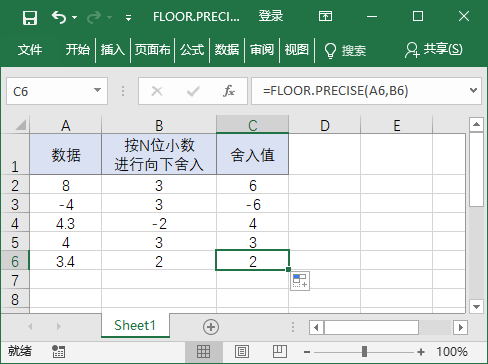Expand the Name Box dropdown arrow
Image resolution: width=488 pixels, height=364 pixels.
(x=97, y=90)
